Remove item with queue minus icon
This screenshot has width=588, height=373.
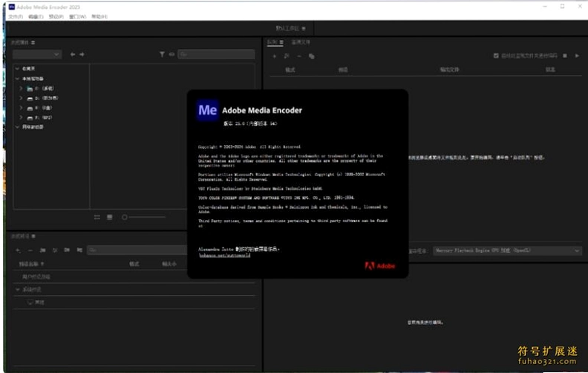[299, 56]
